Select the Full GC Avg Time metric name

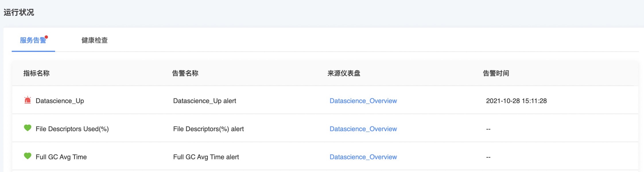(61, 157)
